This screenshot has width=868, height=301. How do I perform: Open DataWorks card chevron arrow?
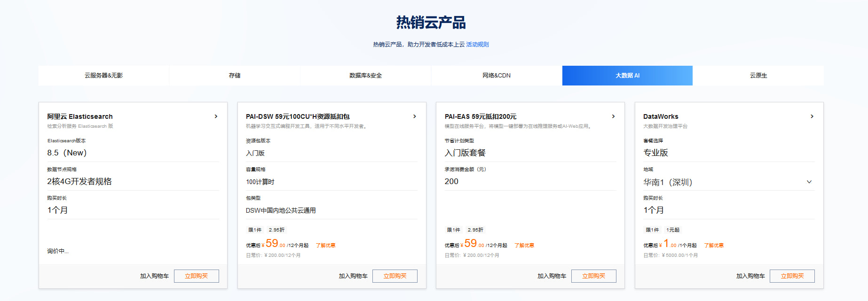pos(812,116)
